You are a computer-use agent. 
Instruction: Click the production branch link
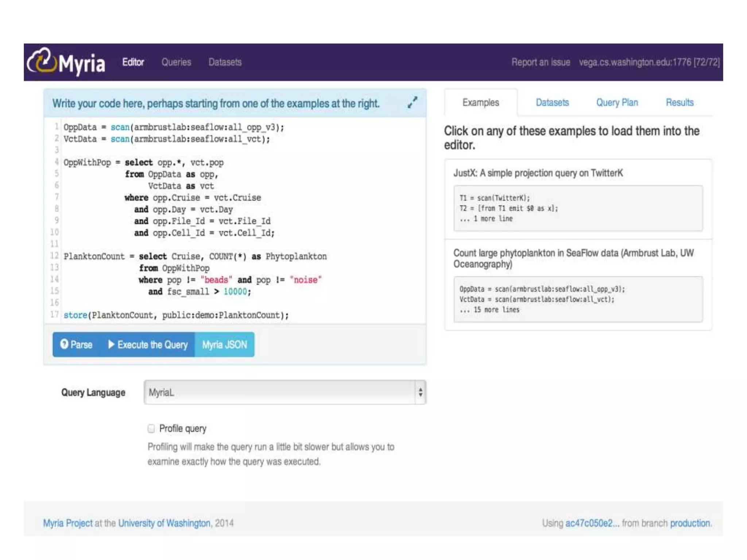(690, 523)
